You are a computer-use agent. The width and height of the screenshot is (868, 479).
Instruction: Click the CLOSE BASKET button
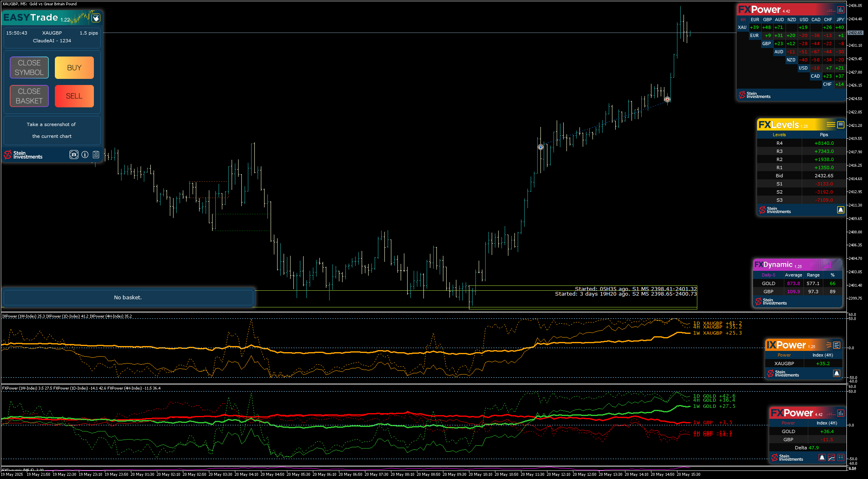(29, 96)
